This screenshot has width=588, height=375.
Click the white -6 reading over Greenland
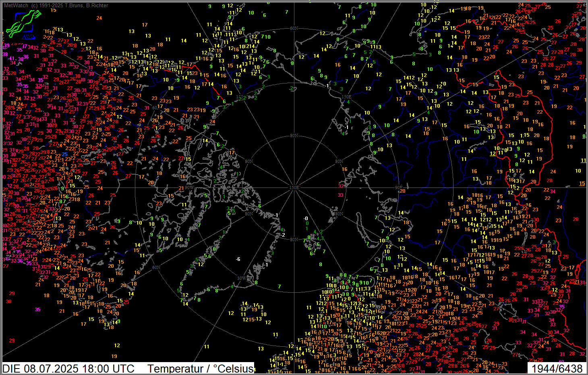238,259
